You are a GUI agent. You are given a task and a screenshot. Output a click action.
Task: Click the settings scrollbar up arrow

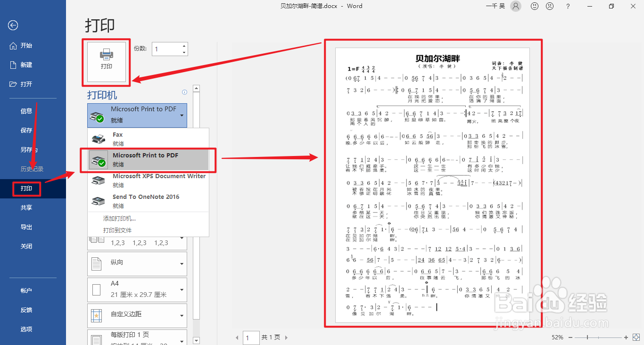point(197,88)
